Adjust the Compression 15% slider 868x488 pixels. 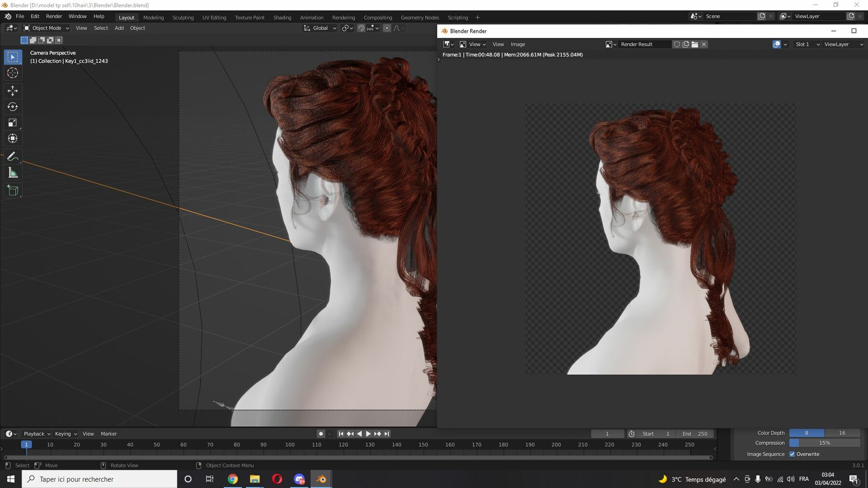click(x=825, y=443)
